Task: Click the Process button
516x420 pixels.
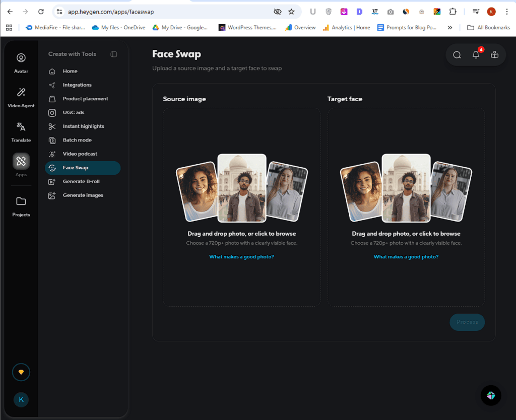Action: (x=467, y=322)
